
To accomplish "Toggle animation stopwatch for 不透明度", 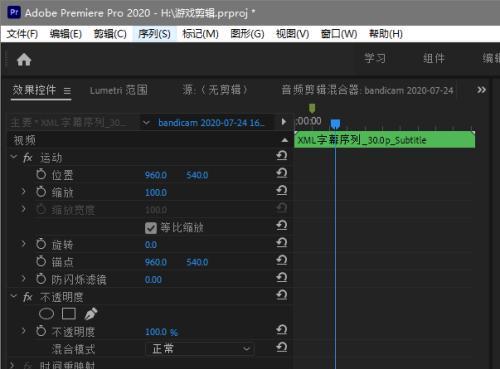I will coord(41,331).
